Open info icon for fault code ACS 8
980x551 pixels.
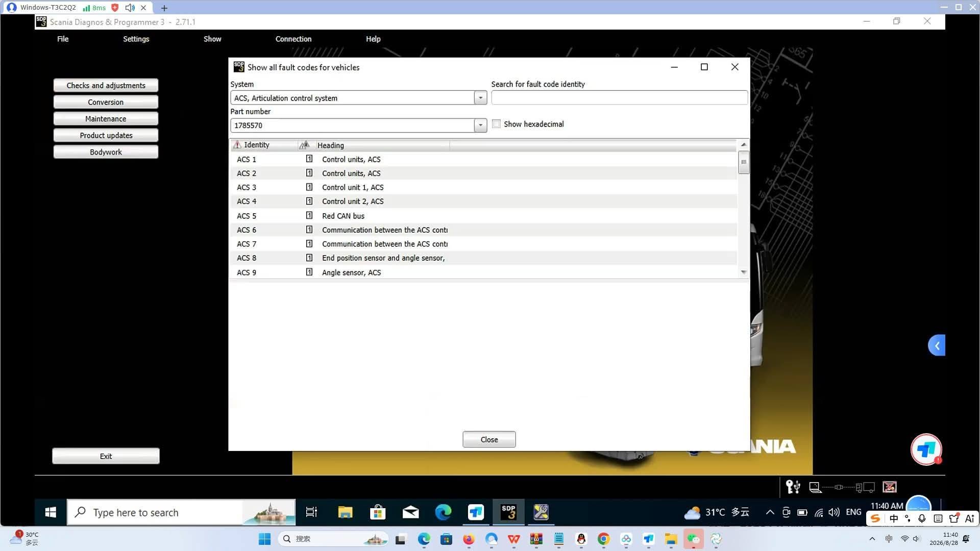[x=309, y=258]
